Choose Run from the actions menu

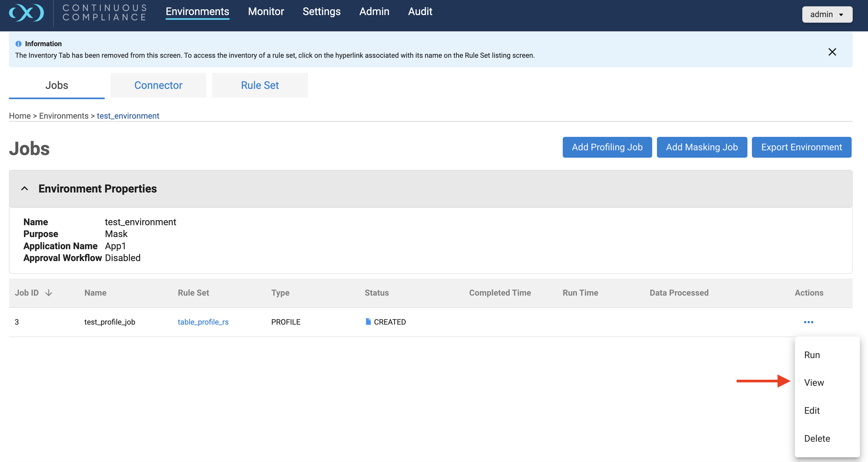point(812,355)
